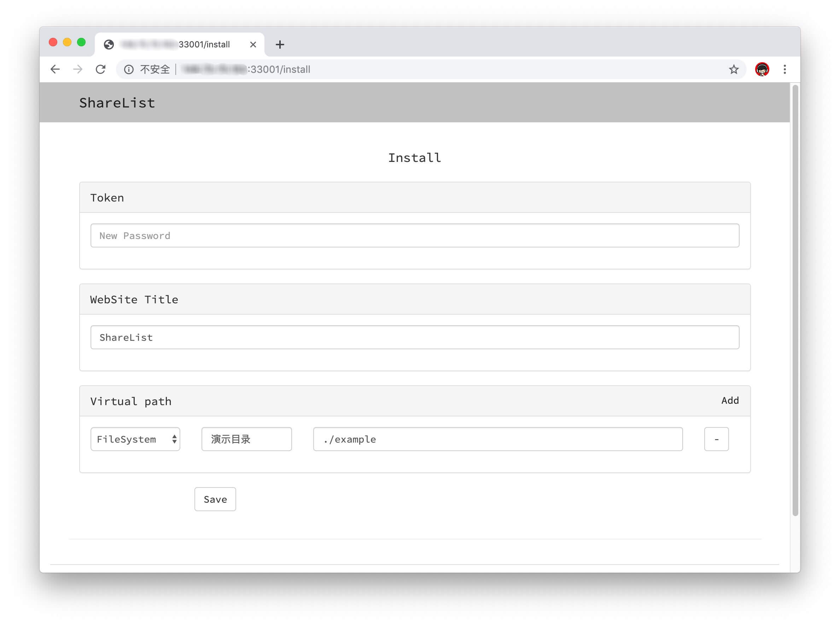The image size is (840, 625).
Task: Click the 演示目录 name field
Action: pos(246,439)
